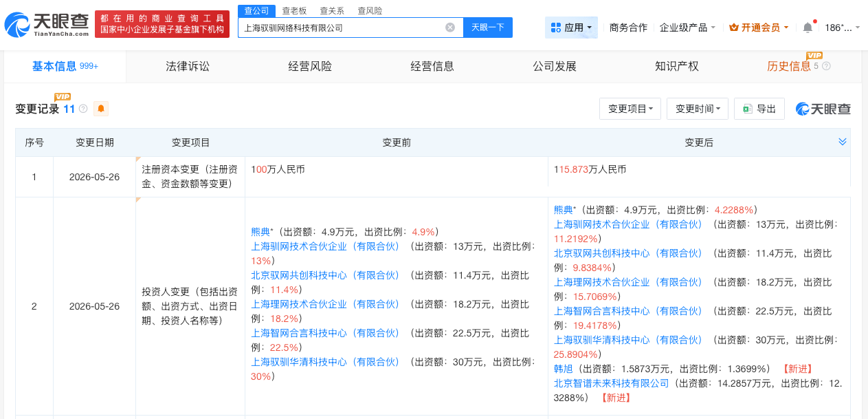Click the help icon beside 历史信息
This screenshot has height=419, width=868.
tap(826, 66)
